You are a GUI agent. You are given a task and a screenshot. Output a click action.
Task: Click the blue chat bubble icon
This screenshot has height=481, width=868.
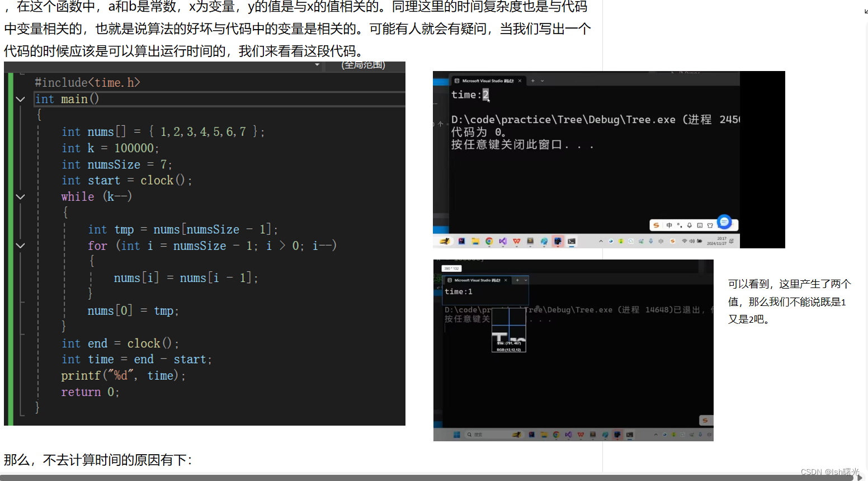(x=724, y=222)
